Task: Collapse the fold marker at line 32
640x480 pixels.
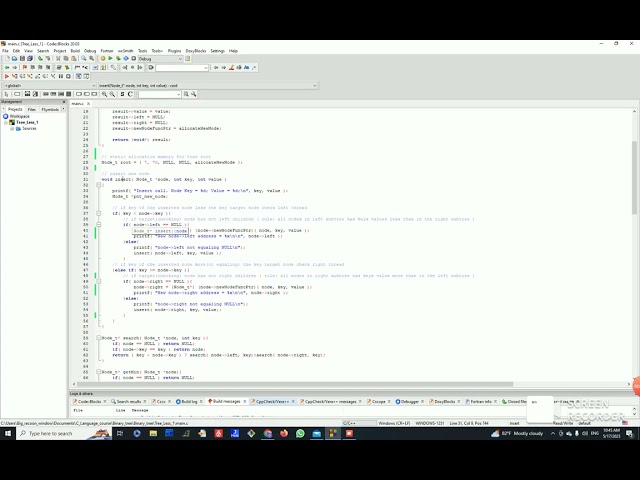Action: 99,185
